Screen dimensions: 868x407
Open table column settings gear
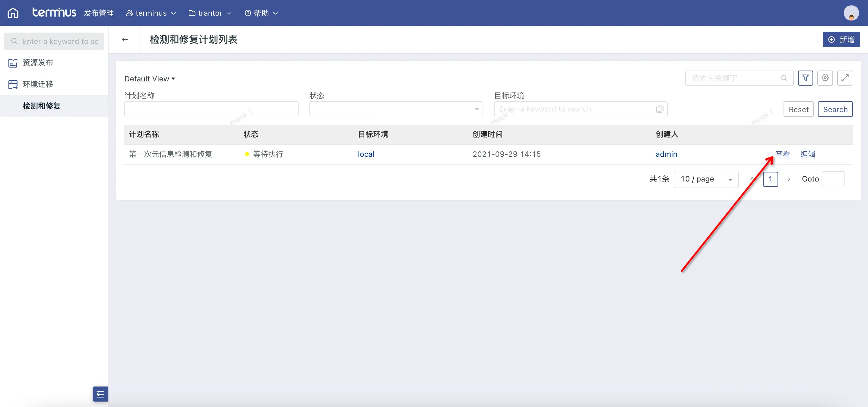[825, 78]
